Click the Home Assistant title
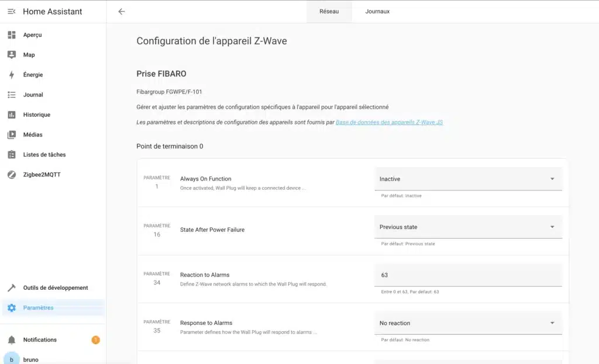This screenshot has height=364, width=599. (x=52, y=12)
